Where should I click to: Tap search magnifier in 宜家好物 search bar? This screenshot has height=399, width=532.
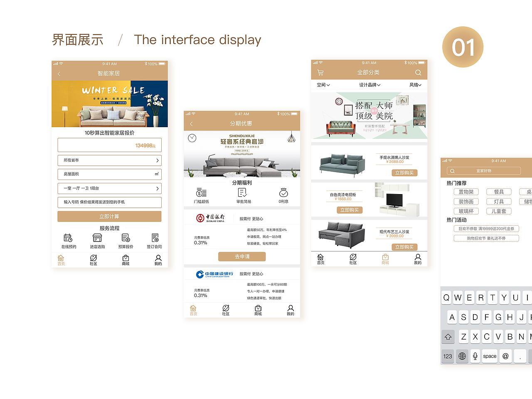pos(452,171)
